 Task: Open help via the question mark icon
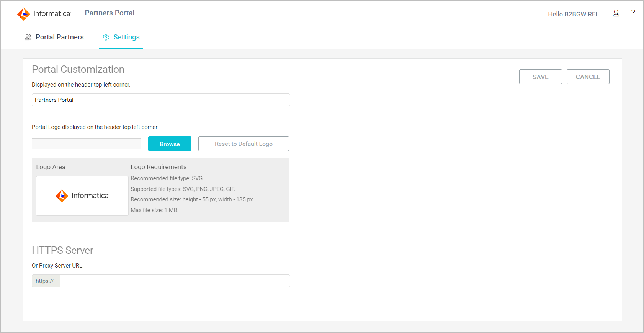(x=633, y=13)
